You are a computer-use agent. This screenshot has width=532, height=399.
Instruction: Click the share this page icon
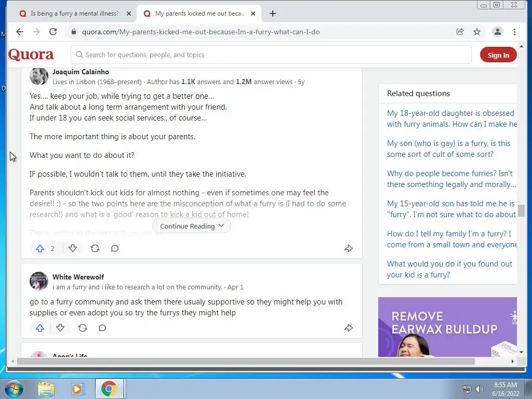tap(460, 32)
